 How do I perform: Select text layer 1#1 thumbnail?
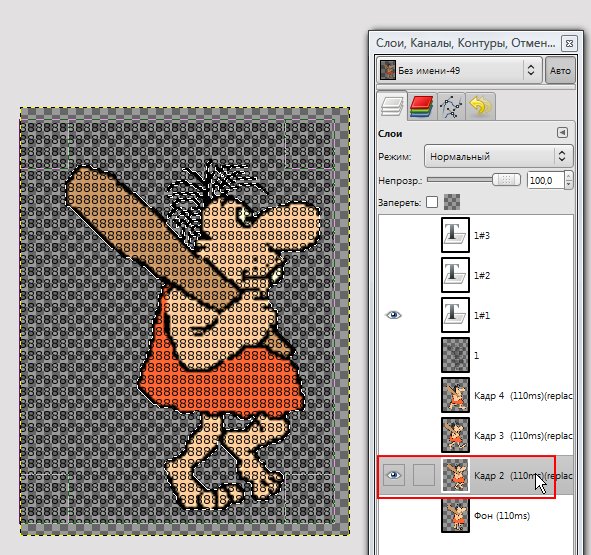click(x=455, y=315)
